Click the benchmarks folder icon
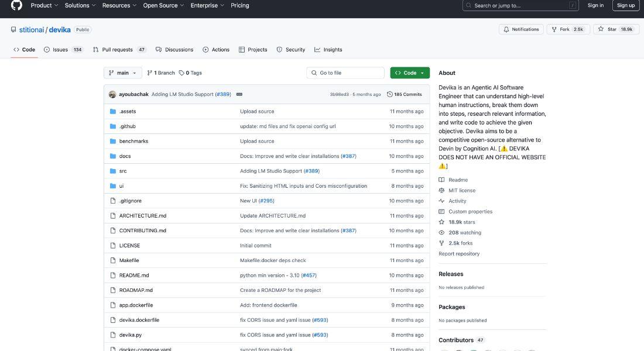The width and height of the screenshot is (644, 351). [x=113, y=141]
